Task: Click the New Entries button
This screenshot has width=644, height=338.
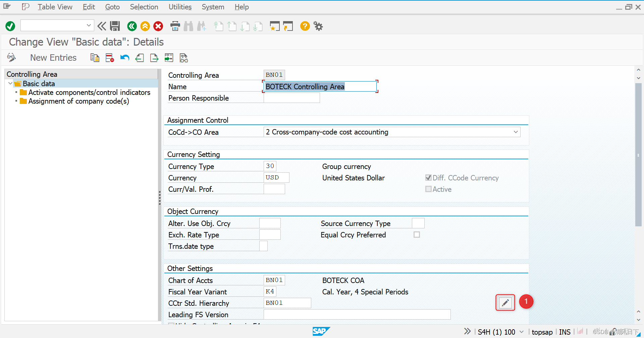Action: click(53, 58)
